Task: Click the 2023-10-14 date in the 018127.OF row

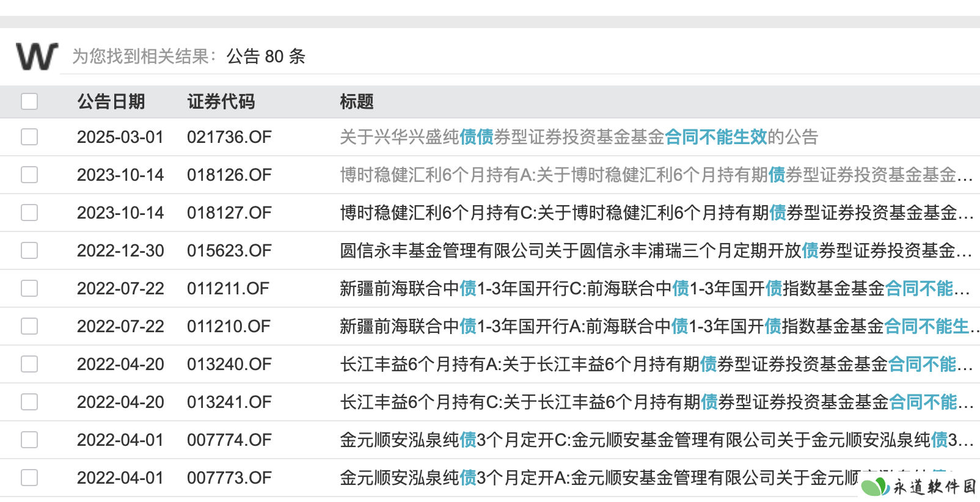Action: (120, 213)
